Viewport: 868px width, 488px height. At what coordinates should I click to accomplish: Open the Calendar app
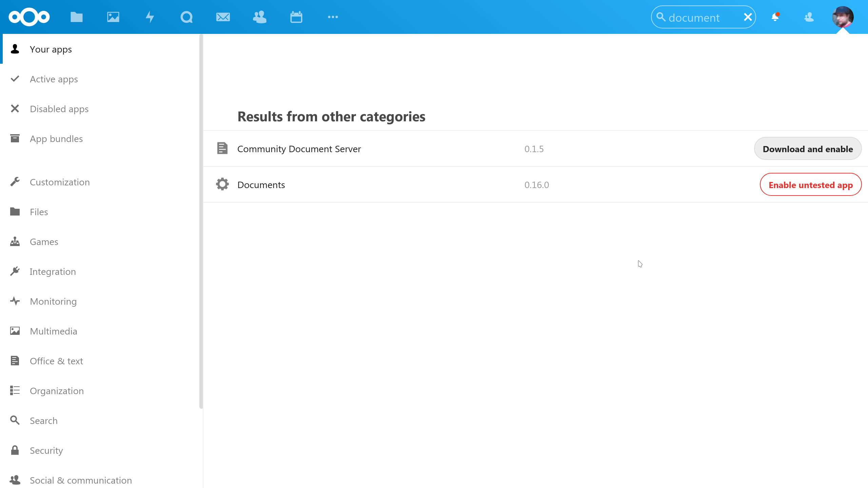pyautogui.click(x=296, y=17)
